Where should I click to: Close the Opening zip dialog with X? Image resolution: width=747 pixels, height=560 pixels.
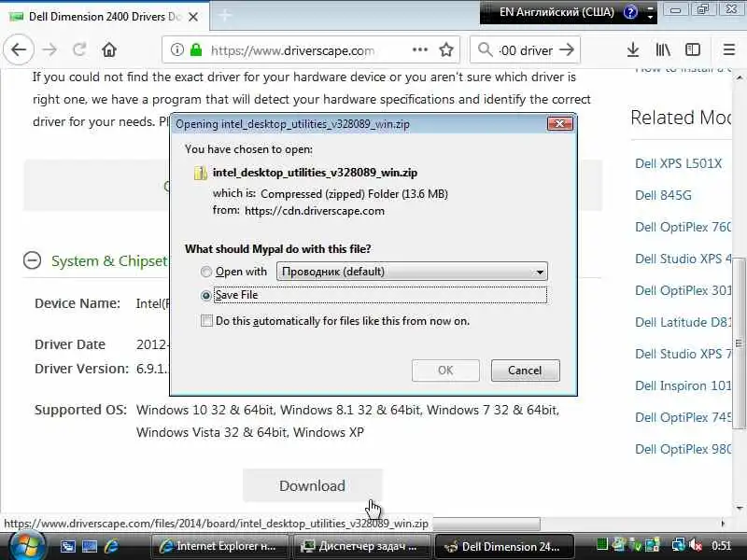click(x=559, y=124)
